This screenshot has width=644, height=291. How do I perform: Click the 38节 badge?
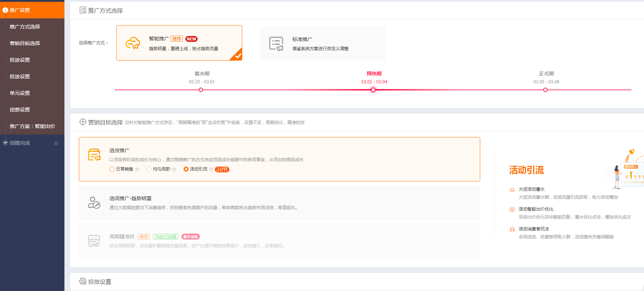(x=222, y=169)
